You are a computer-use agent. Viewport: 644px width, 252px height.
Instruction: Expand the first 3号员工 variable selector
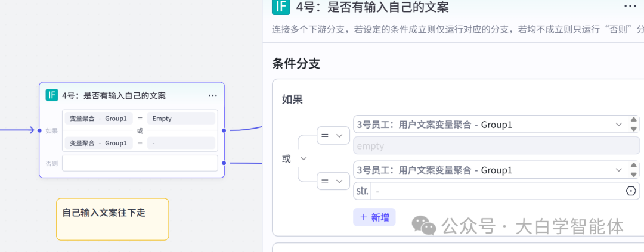[618, 125]
